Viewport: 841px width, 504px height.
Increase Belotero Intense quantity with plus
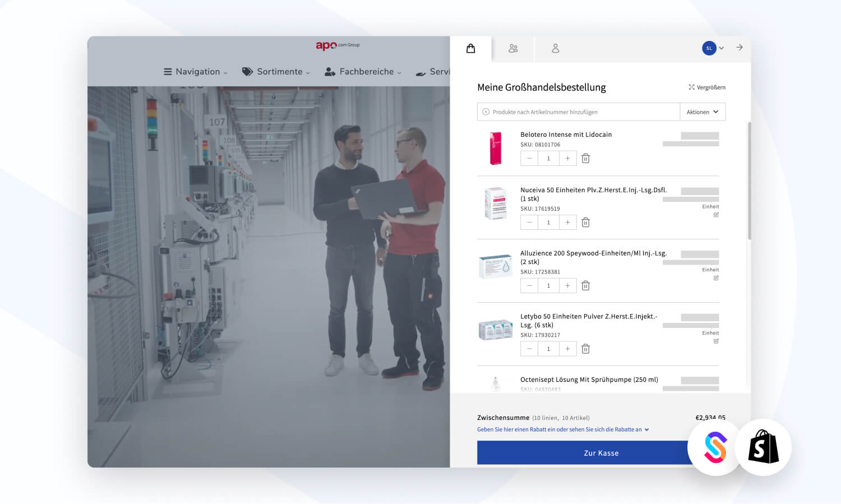click(x=567, y=159)
